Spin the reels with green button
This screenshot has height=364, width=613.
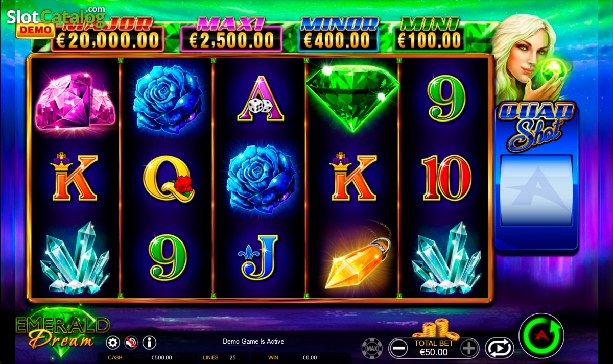(541, 336)
